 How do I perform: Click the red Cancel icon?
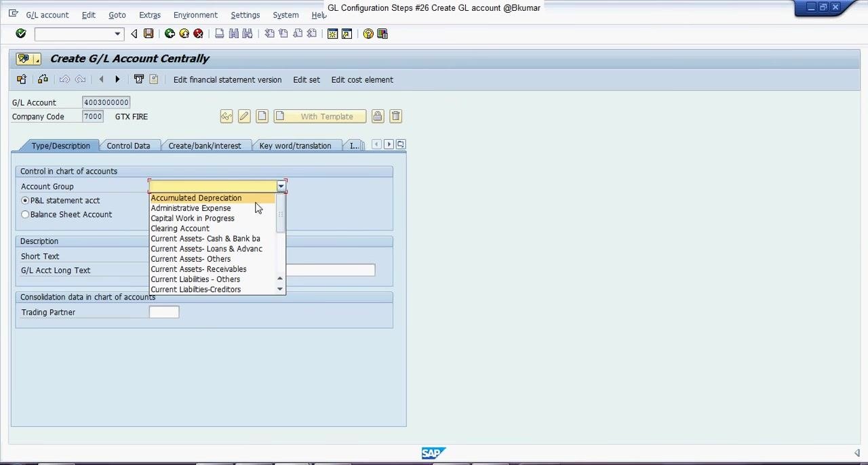pyautogui.click(x=198, y=34)
